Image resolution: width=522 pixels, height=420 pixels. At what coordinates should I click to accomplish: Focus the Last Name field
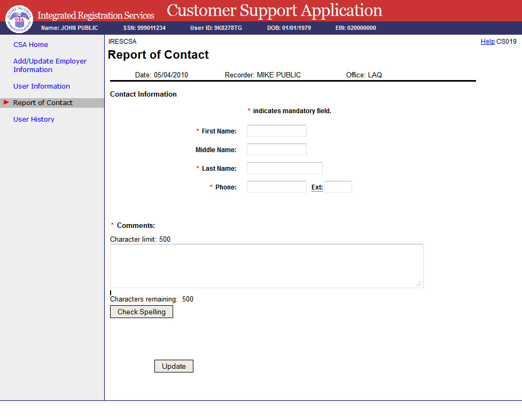coord(285,168)
